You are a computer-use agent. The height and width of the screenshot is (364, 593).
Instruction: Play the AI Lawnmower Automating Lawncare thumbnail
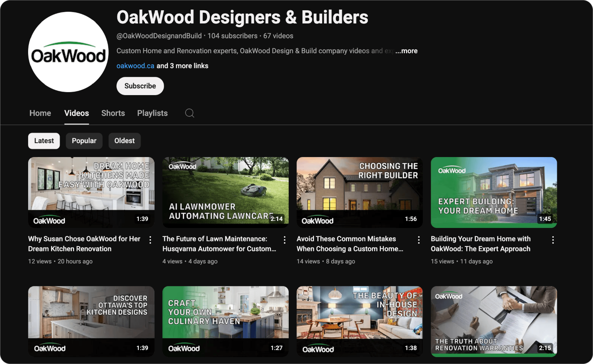(225, 192)
